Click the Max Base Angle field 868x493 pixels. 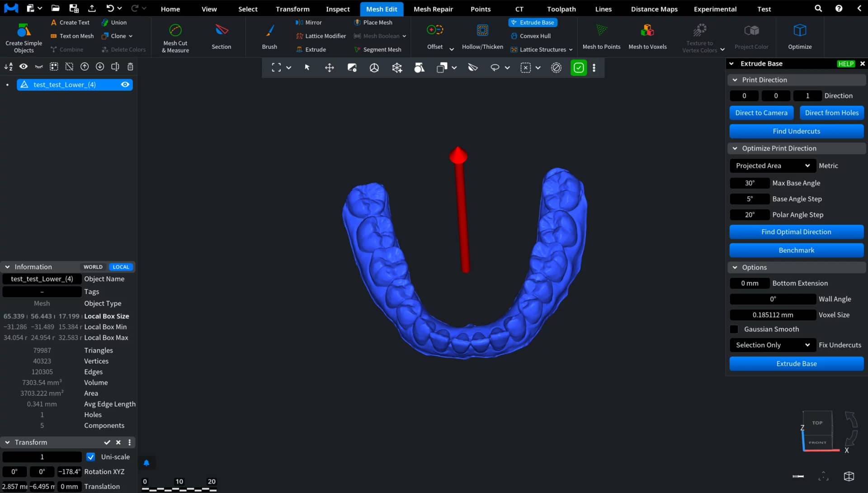750,183
